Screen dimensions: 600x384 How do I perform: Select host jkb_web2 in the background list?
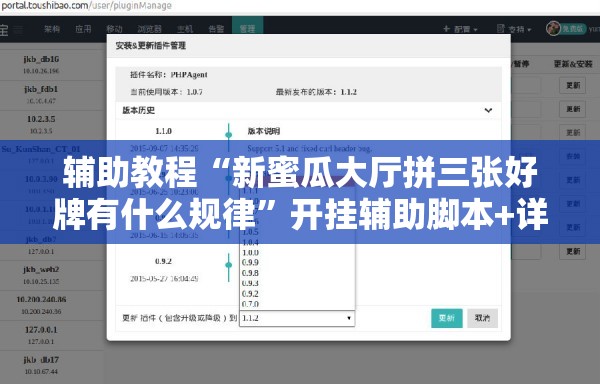pos(41,270)
